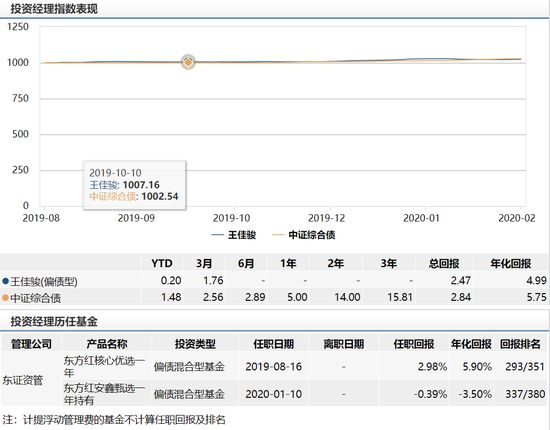The height and width of the screenshot is (430, 550).
Task: Click the 2020-01 x-axis label
Action: pos(421,218)
